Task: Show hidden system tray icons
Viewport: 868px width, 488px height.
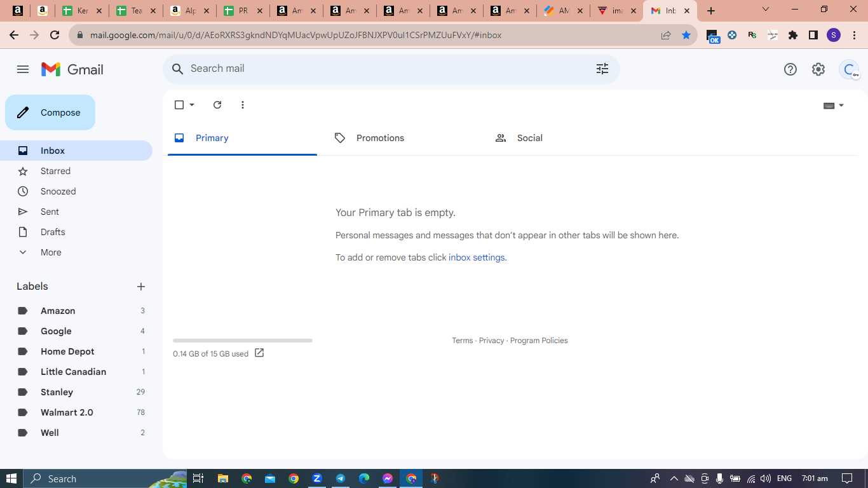Action: tap(674, 478)
